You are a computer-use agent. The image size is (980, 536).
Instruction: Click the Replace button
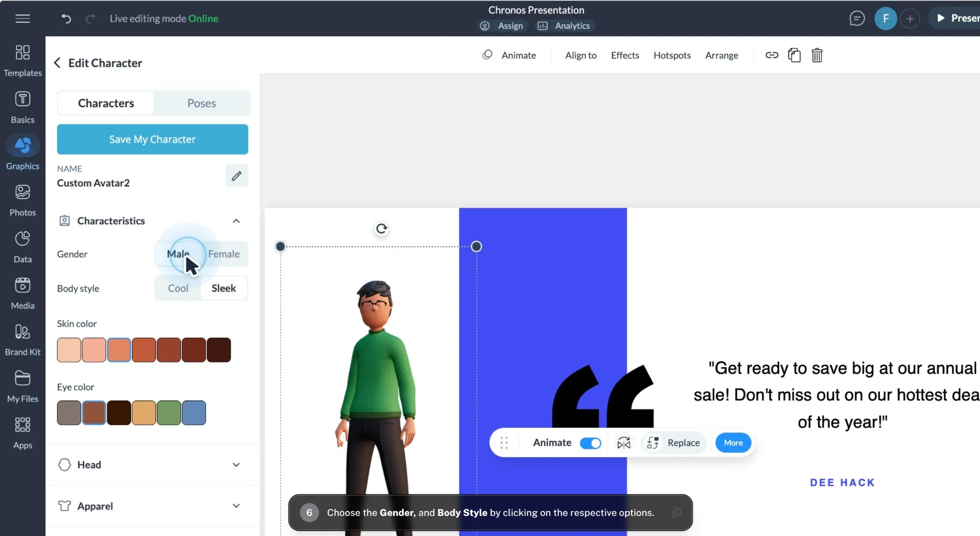673,443
